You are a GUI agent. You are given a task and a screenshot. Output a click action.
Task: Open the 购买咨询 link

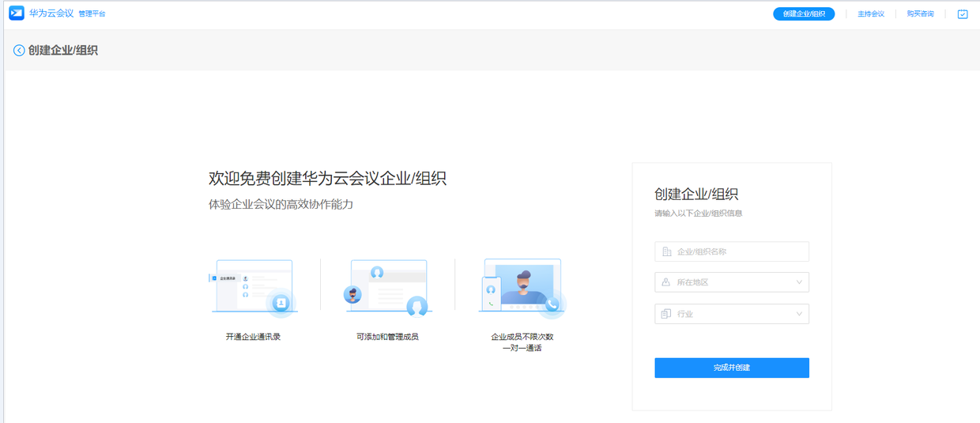click(920, 14)
